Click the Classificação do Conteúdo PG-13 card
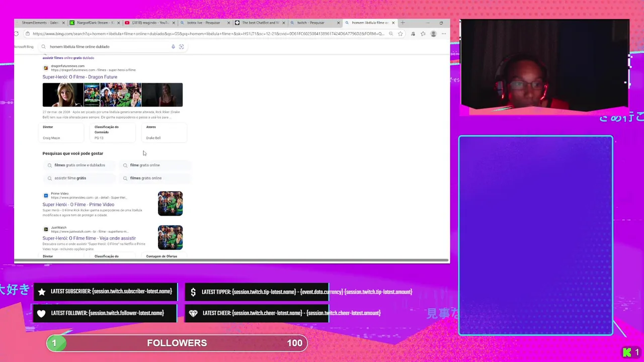The height and width of the screenshot is (362, 644). point(114,132)
